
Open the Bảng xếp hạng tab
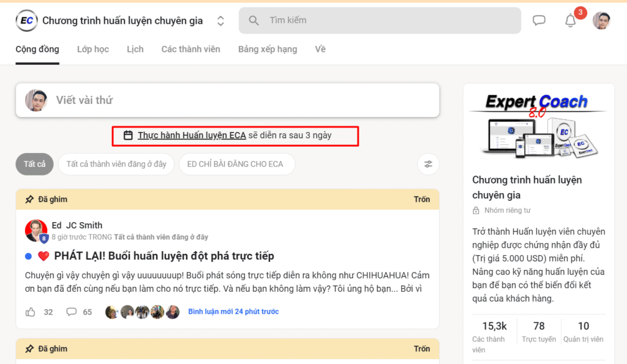click(268, 49)
